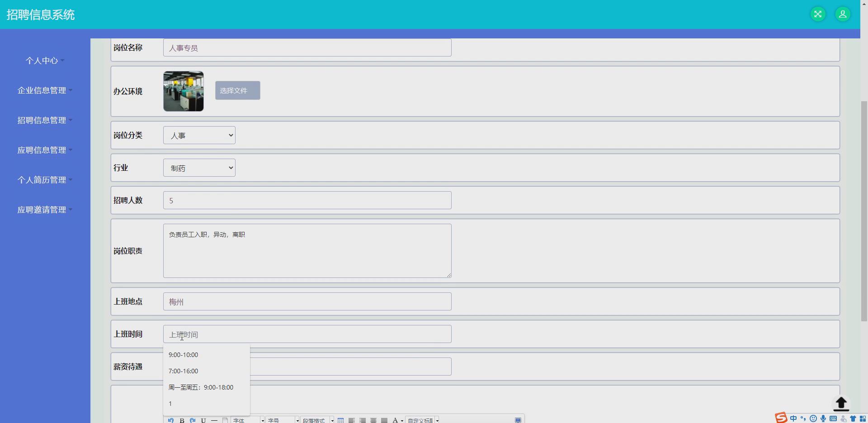The image size is (868, 423).
Task: Expand 应聘邀请管理 sidebar menu
Action: point(45,210)
